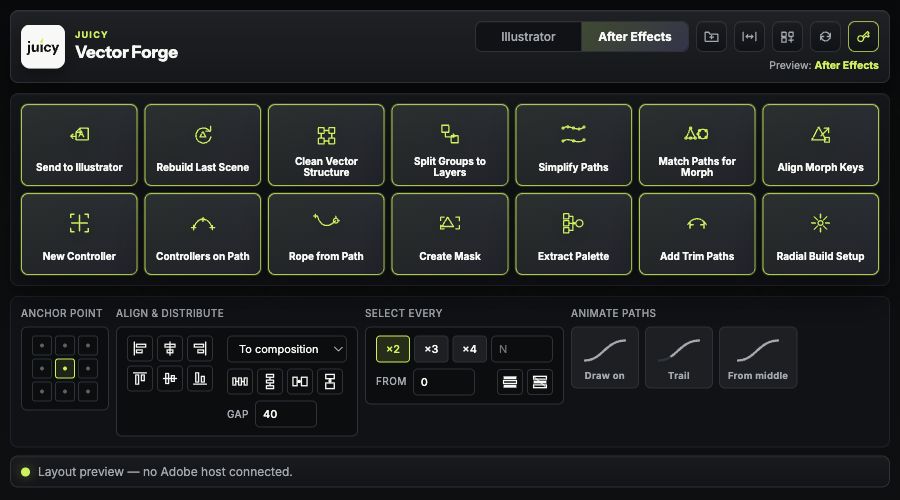This screenshot has height=500, width=900.
Task: Apply Simplify Paths
Action: point(573,145)
